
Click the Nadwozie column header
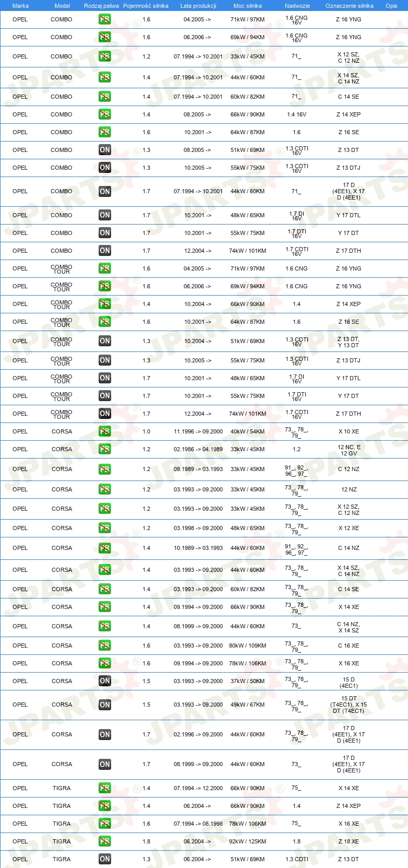click(x=297, y=6)
